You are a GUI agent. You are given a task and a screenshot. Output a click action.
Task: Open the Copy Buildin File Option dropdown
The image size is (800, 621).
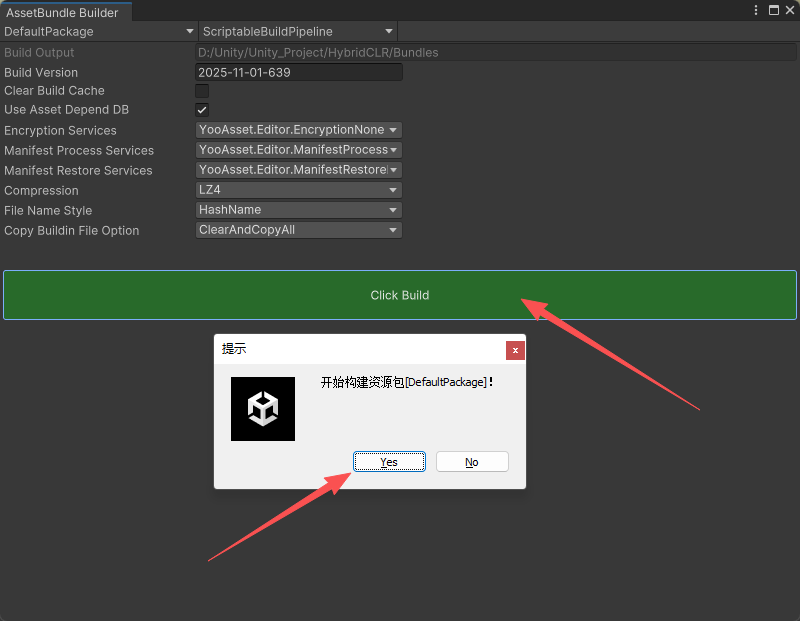(298, 230)
